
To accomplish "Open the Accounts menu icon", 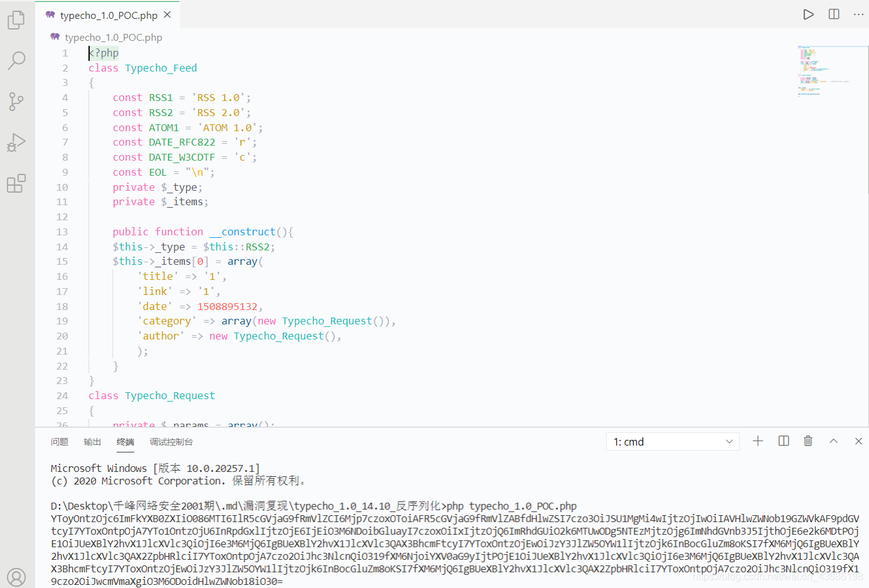I will [x=16, y=577].
